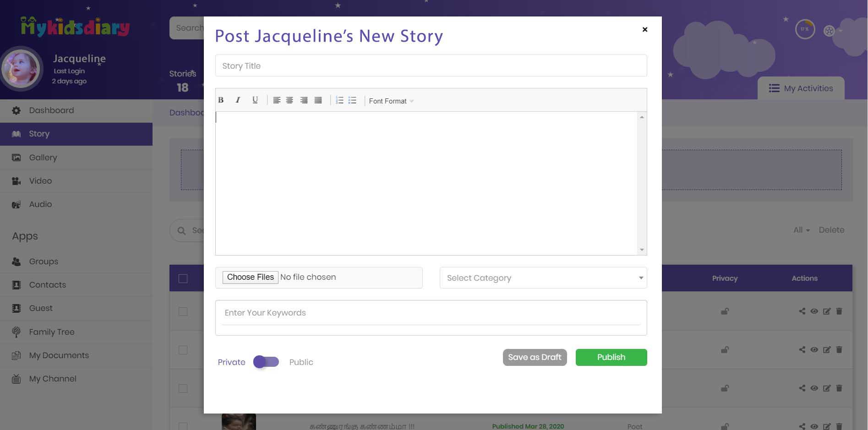Apply italic formatting in the editor toolbar
The width and height of the screenshot is (868, 430).
(x=238, y=100)
